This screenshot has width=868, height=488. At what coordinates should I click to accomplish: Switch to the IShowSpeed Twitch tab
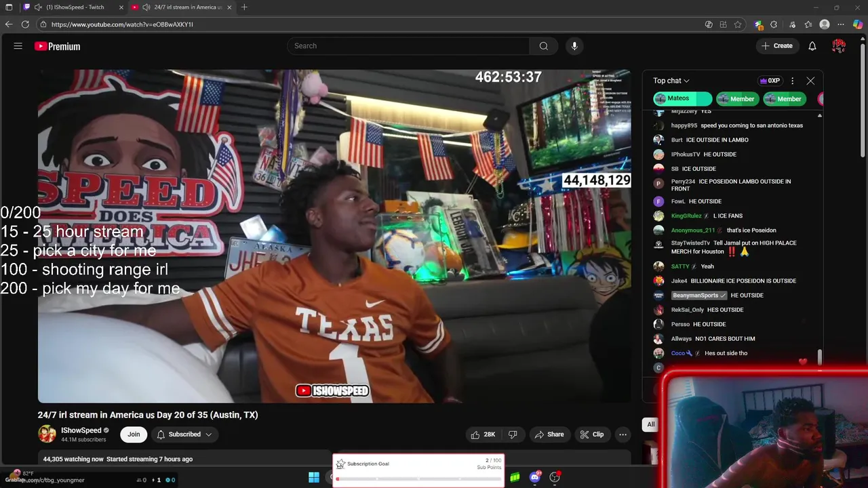75,7
